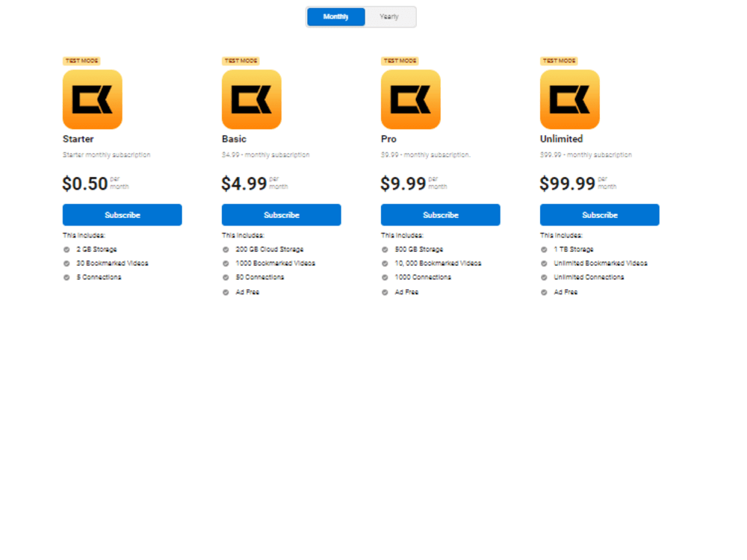Screen dimensions: 747x560
Task: Subscribe to the Starter plan
Action: (x=123, y=215)
